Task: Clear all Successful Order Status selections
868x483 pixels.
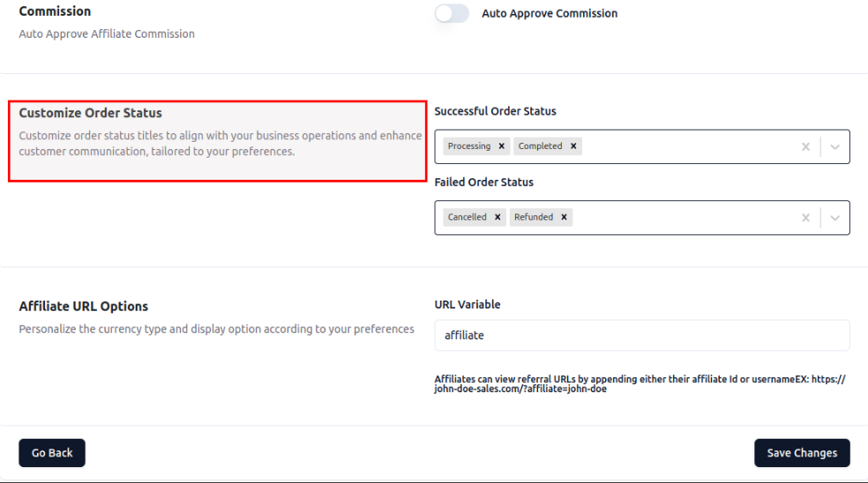Action: click(x=805, y=147)
